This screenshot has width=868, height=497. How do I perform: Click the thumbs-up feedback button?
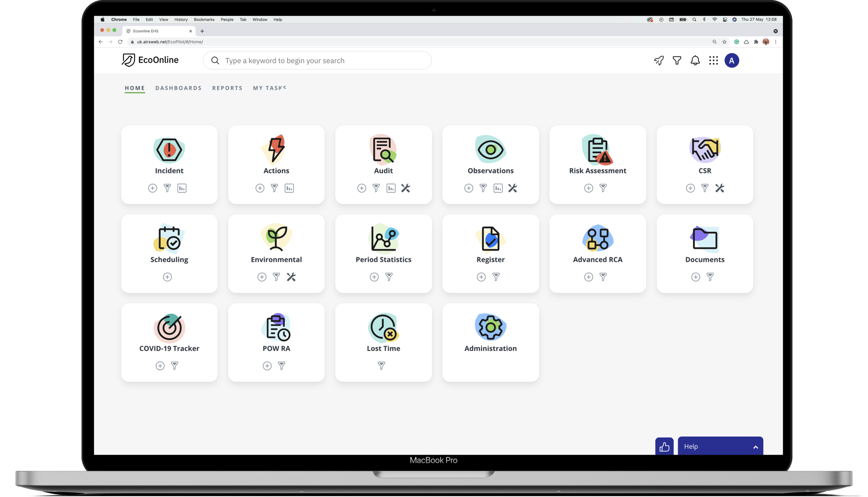click(664, 446)
